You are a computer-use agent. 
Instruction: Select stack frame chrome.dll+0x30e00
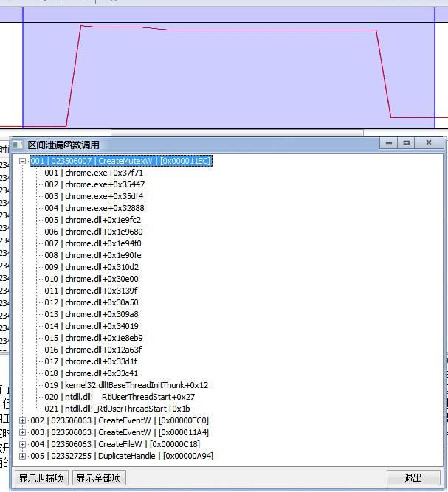[x=92, y=279]
